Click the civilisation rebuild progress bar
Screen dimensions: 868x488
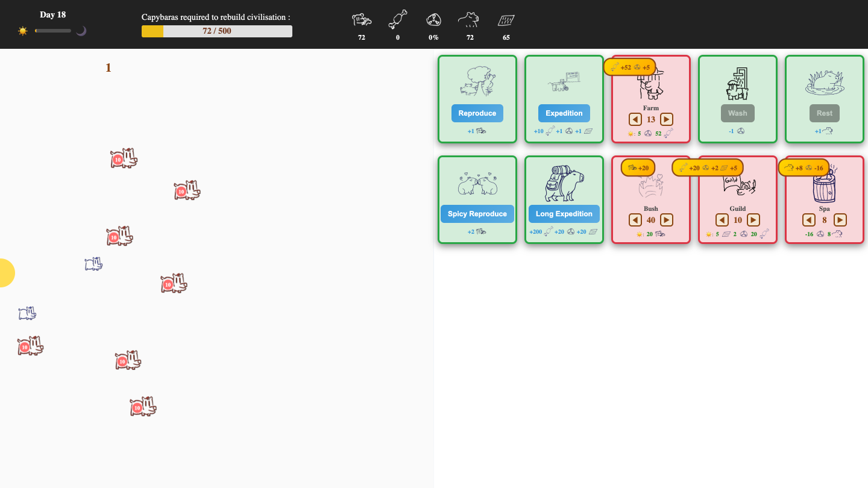point(217,31)
